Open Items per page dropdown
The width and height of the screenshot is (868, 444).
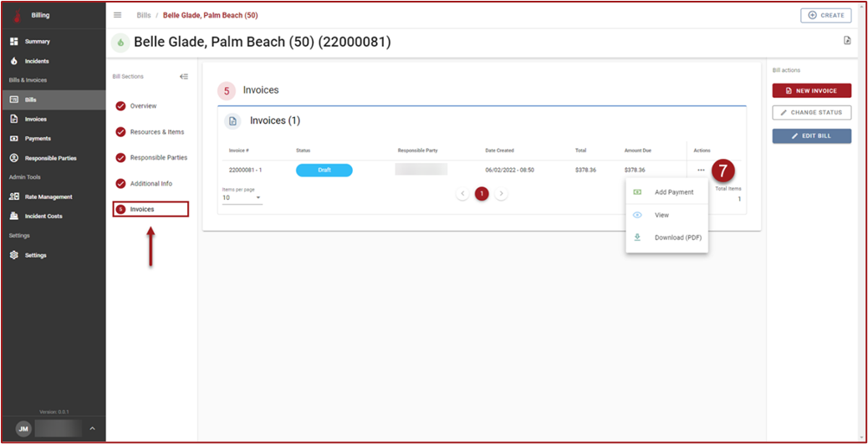click(x=242, y=198)
